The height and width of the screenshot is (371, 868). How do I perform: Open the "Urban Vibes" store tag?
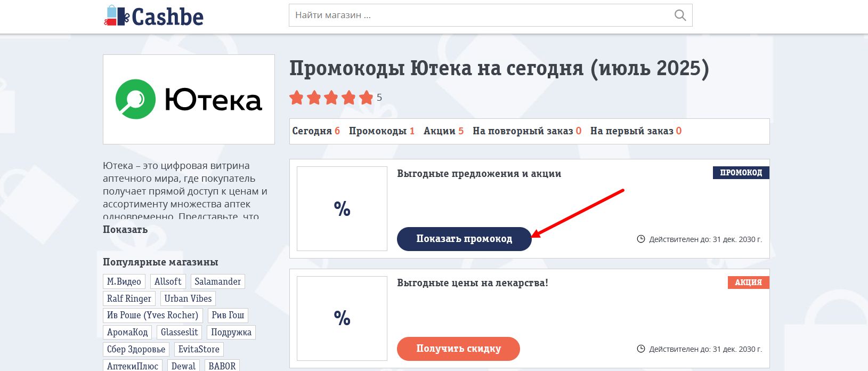click(x=188, y=299)
